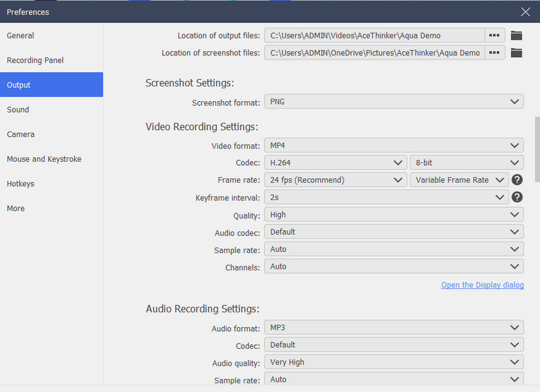Image resolution: width=540 pixels, height=392 pixels.
Task: Open the Video format dropdown showing MP4
Action: coord(394,144)
